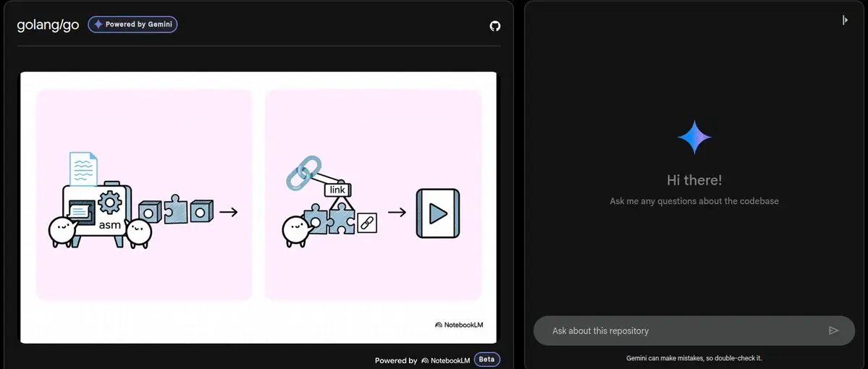Click the Powered by Gemini badge
The height and width of the screenshot is (369, 868).
tap(132, 25)
